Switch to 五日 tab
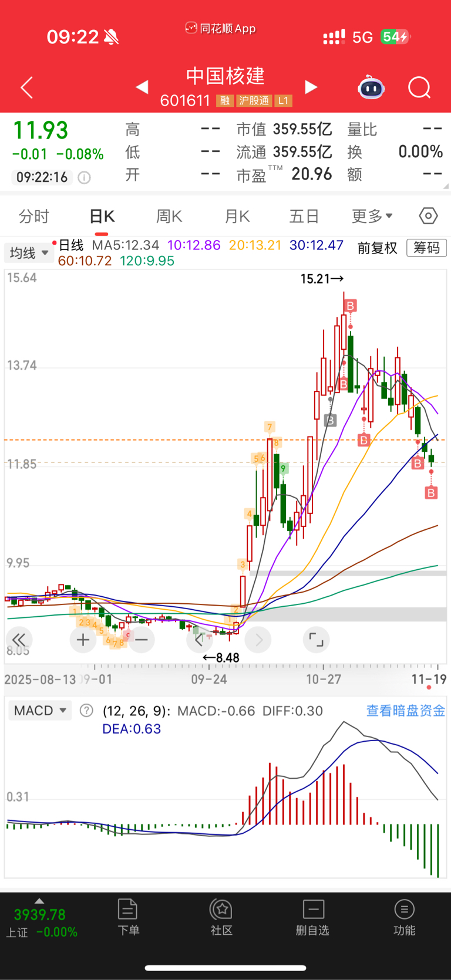The image size is (451, 980). click(304, 216)
